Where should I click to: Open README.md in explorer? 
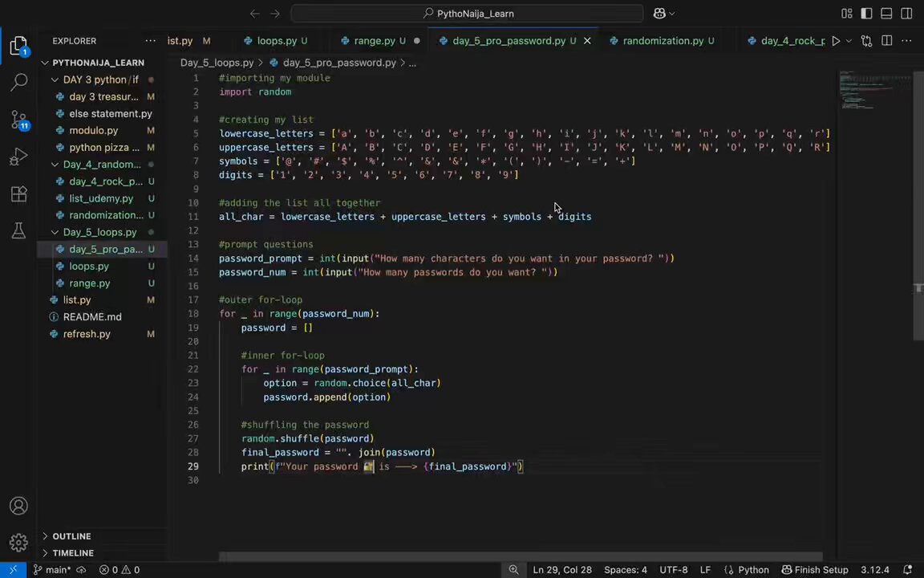(103, 317)
